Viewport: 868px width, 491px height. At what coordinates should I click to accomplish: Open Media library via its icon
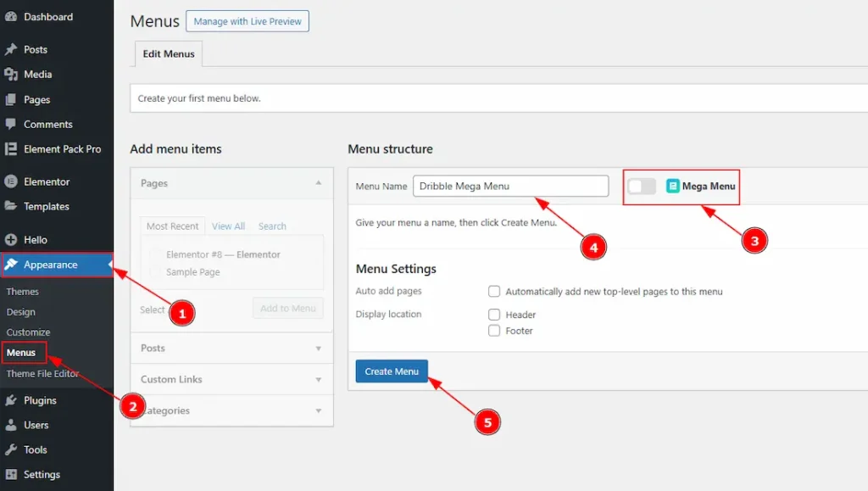pos(11,75)
